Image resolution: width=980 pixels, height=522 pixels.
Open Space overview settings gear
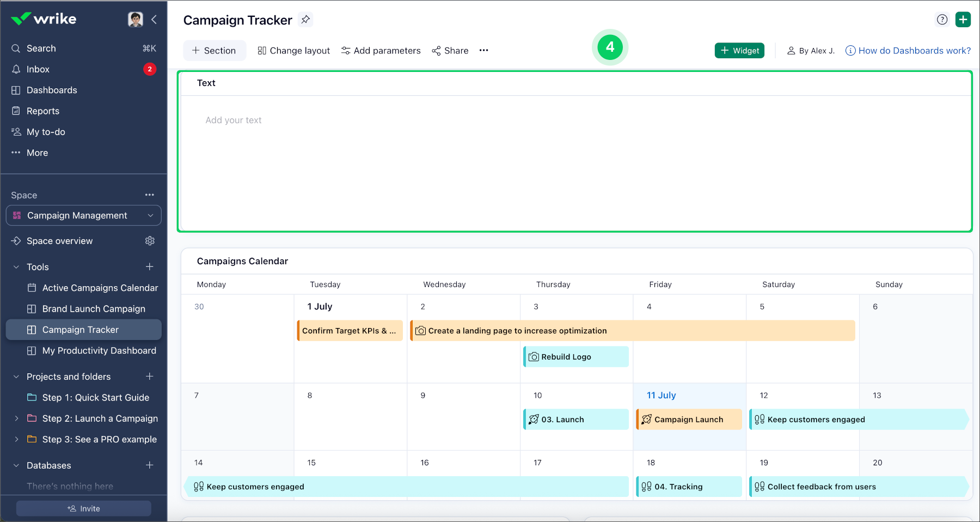[x=150, y=241]
